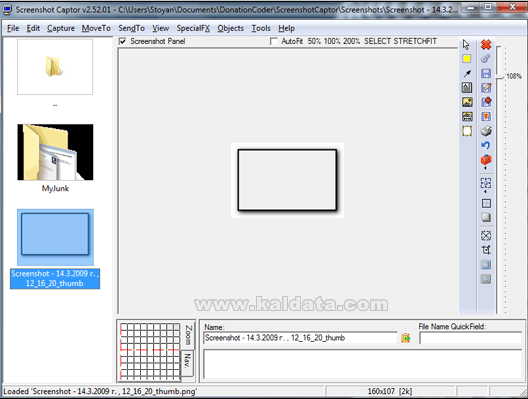Click the File Name QuickField input
The width and height of the screenshot is (528, 399).
coord(470,338)
